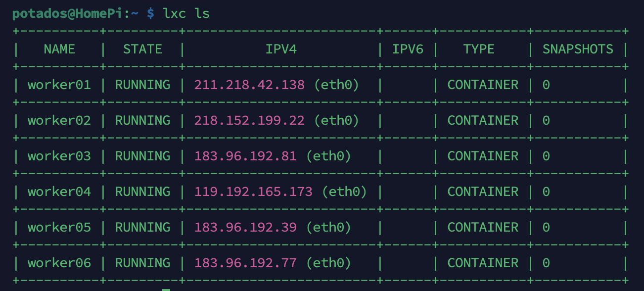
Task: Click IP address 183.96.192.77
Action: [245, 263]
